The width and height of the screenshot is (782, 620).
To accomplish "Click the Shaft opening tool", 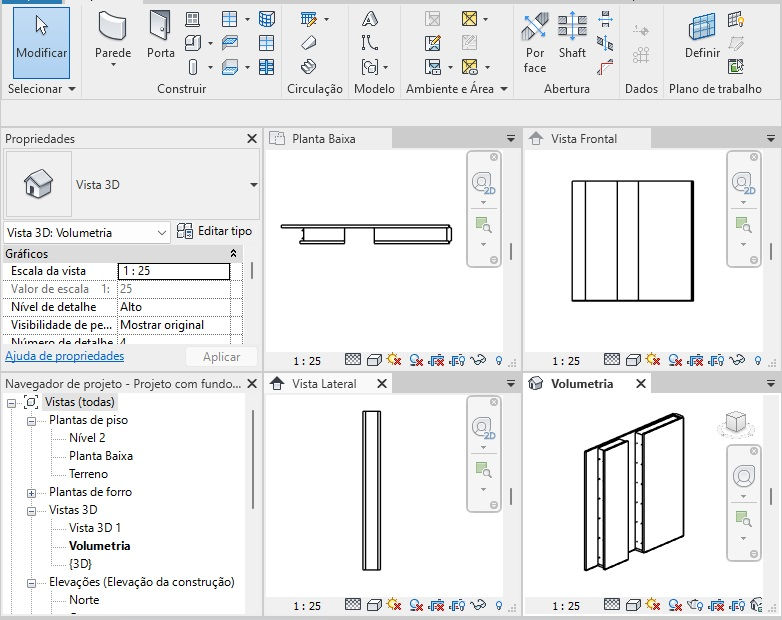I will pyautogui.click(x=572, y=36).
